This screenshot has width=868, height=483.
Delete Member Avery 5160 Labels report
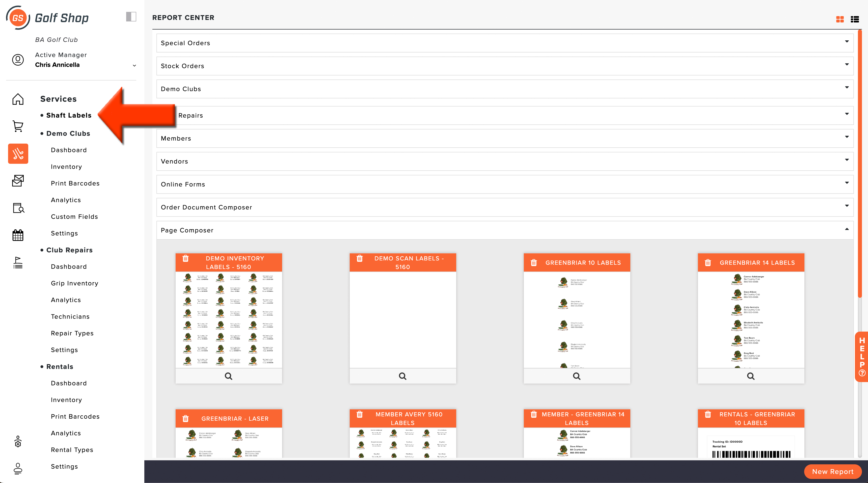(360, 415)
